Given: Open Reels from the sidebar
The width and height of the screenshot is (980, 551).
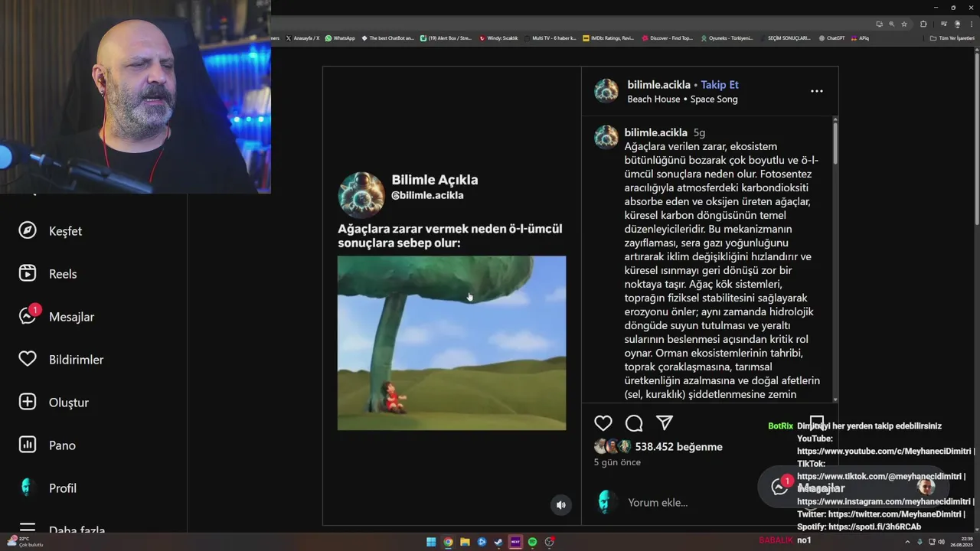Looking at the screenshot, I should pyautogui.click(x=47, y=274).
